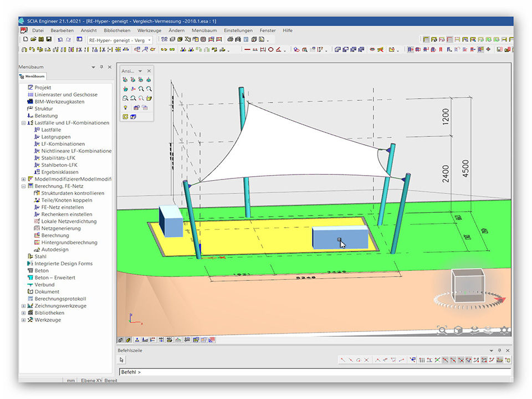Click the Save diskette icon
Screen dimensions: 532x399
(x=49, y=40)
